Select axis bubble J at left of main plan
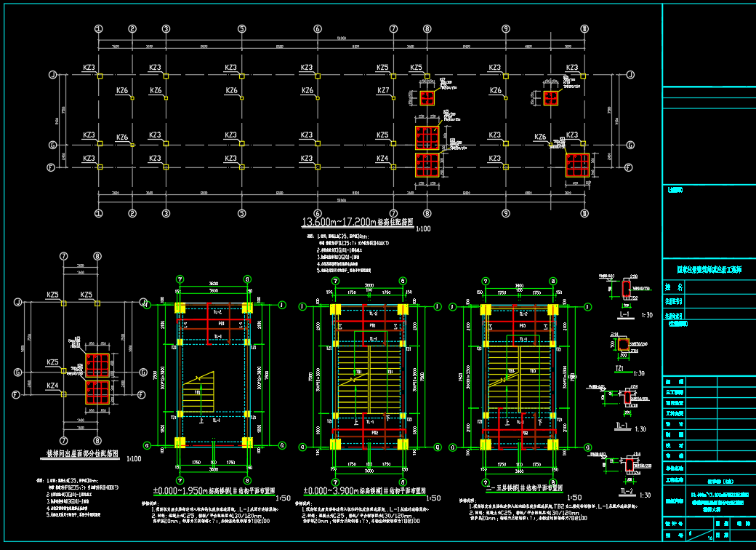The image size is (756, 550). click(52, 75)
